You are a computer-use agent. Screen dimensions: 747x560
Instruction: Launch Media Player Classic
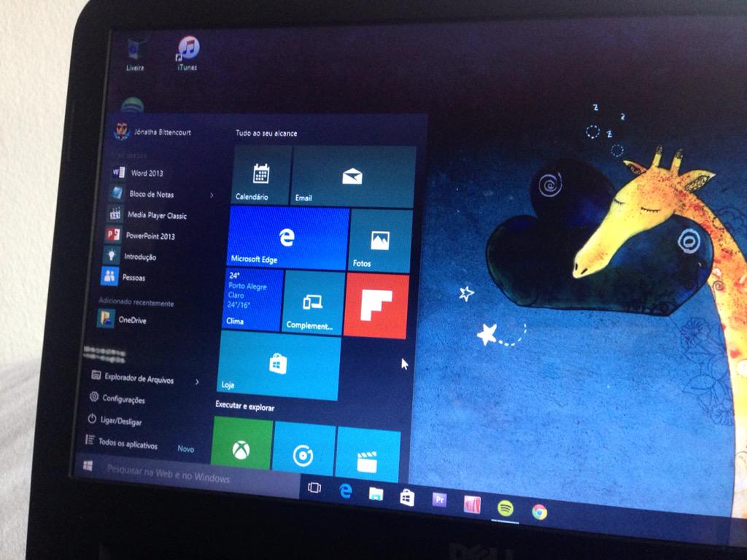click(147, 215)
